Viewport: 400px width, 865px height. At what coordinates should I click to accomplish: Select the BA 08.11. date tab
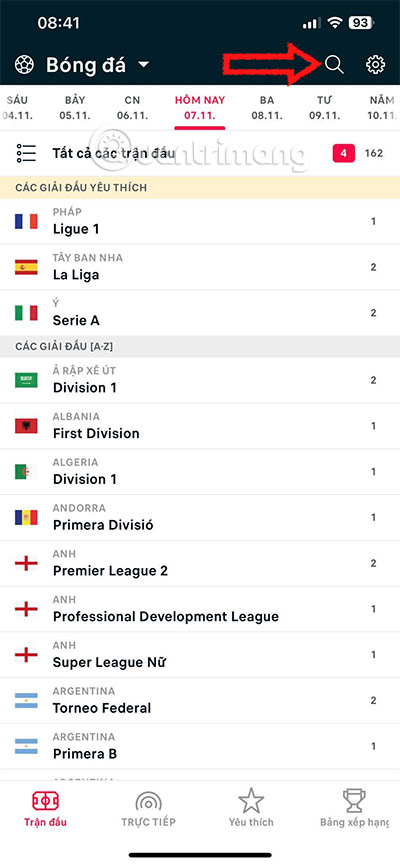(x=267, y=108)
